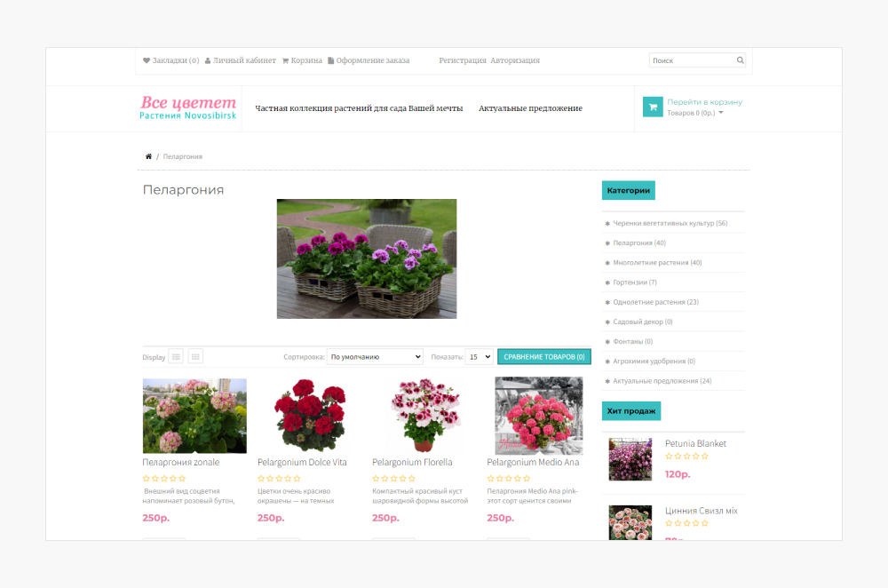Click Petunia Blanket bestseller thumbnail
This screenshot has width=888, height=588.
click(x=630, y=459)
